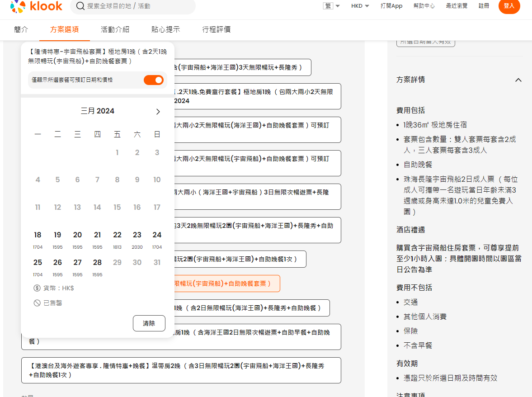Click the sold-out icon in legend

(x=37, y=303)
